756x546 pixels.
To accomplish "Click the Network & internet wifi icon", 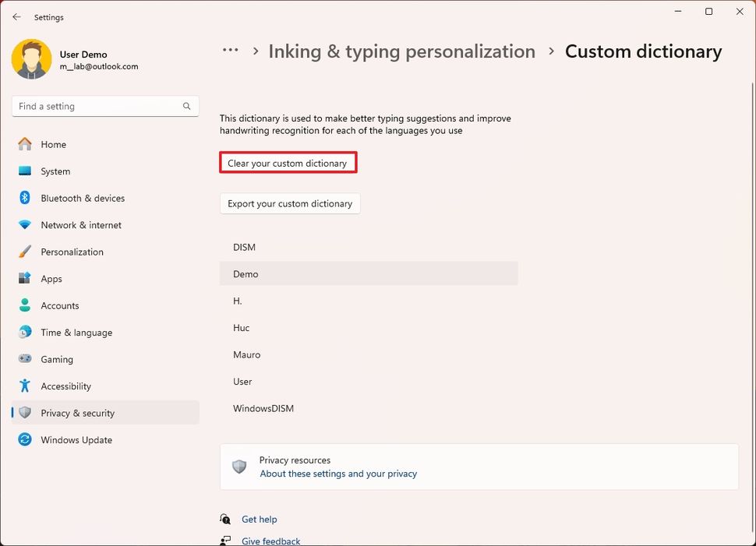I will point(25,225).
